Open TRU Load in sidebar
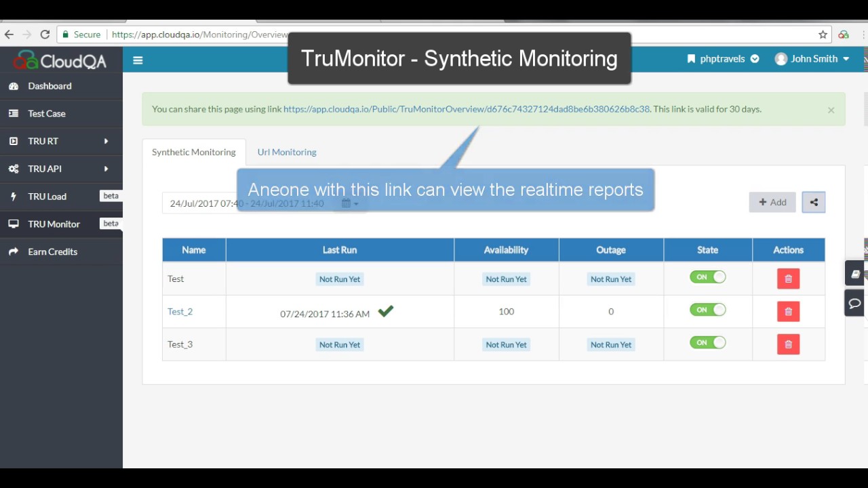868x488 pixels. pos(61,197)
